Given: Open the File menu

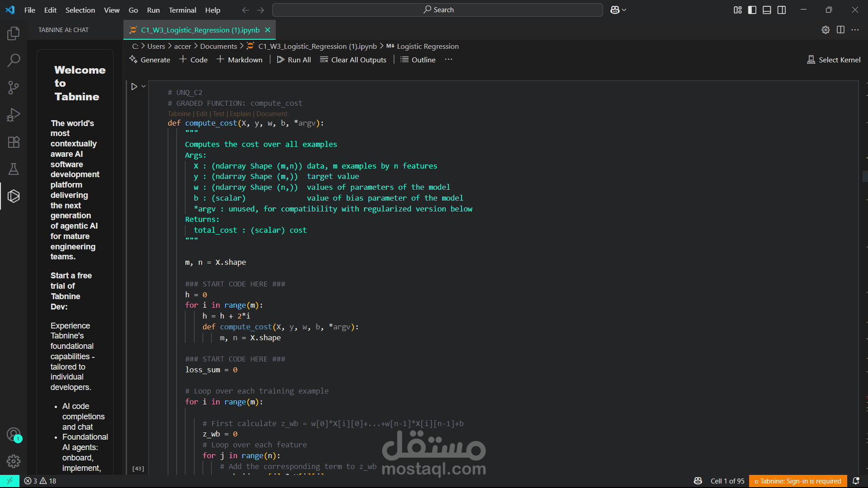Looking at the screenshot, I should pyautogui.click(x=30, y=10).
